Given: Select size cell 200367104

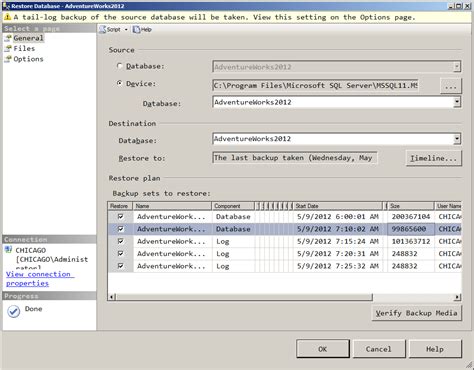Looking at the screenshot, I should tap(411, 217).
